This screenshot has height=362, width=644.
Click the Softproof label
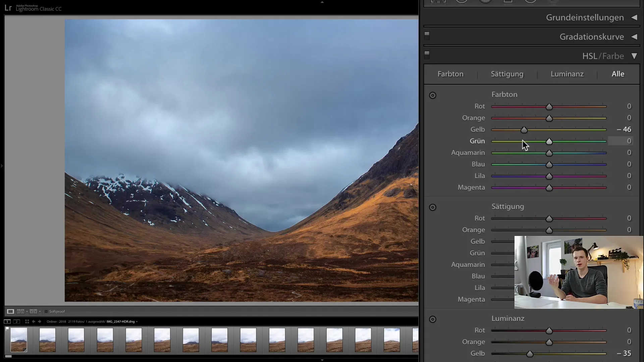tap(57, 311)
